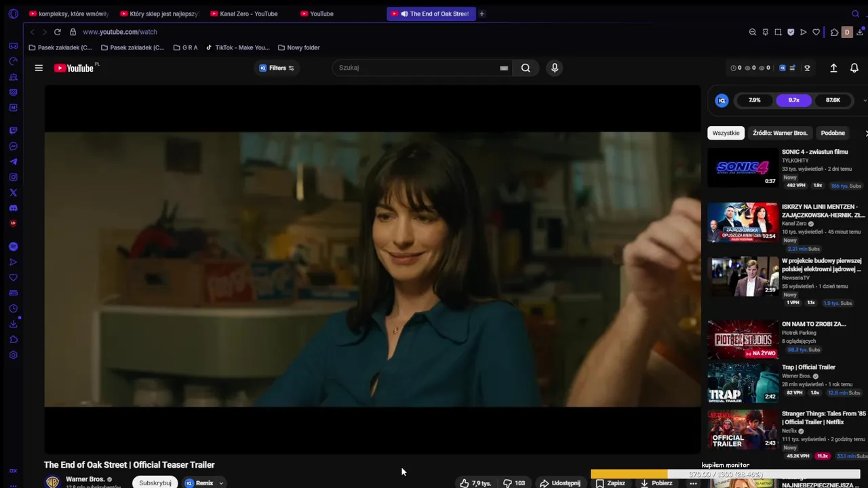
Task: Open the Trap Official Trailer thumbnail
Action: 743,383
